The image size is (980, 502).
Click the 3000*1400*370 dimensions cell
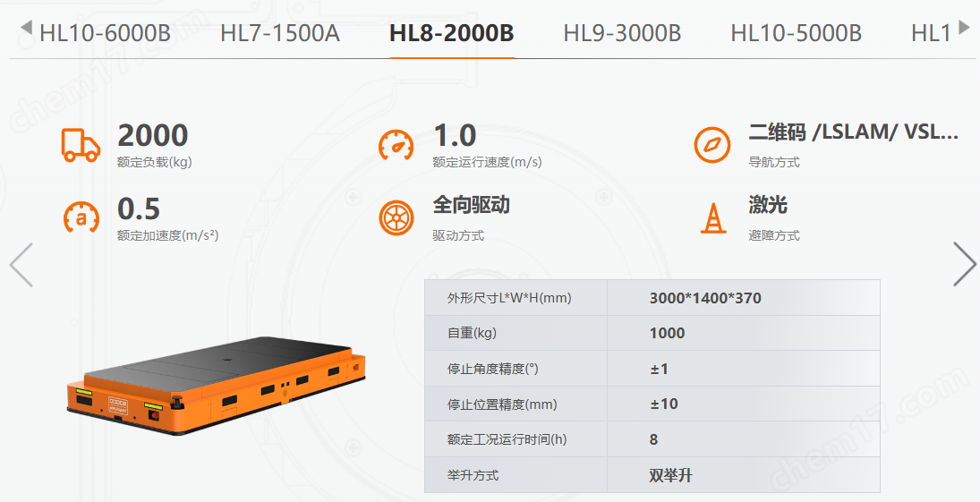click(x=743, y=298)
